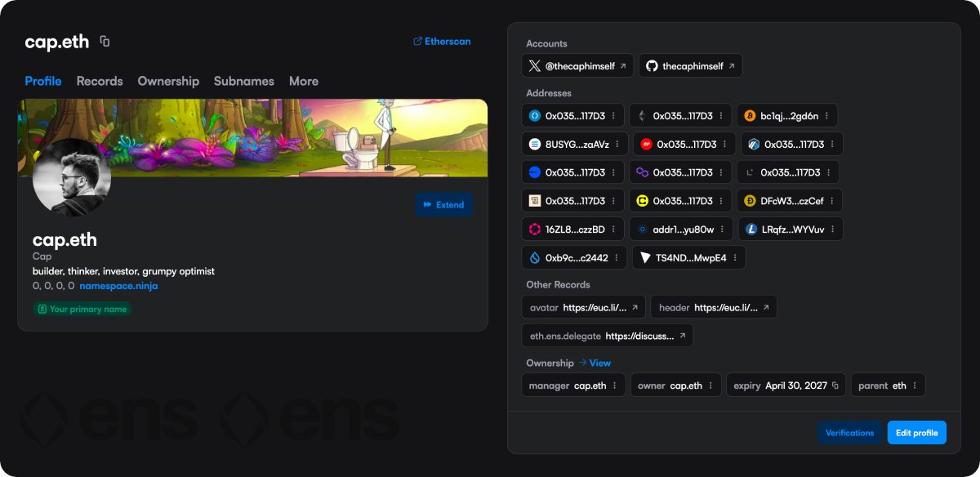The image size is (980, 477).
Task: Open the @thecaphimself X account link
Action: (578, 66)
